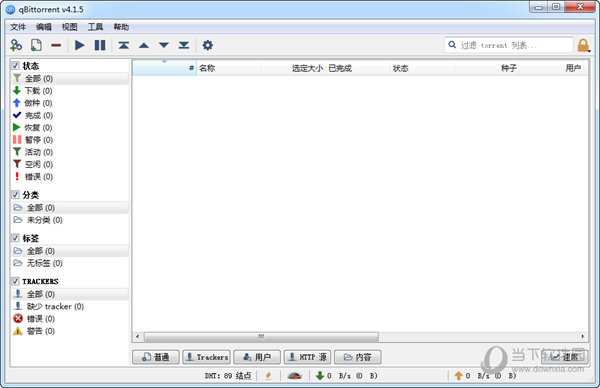Image resolution: width=600 pixels, height=388 pixels.
Task: Switch to the 普通 tab
Action: 156,357
